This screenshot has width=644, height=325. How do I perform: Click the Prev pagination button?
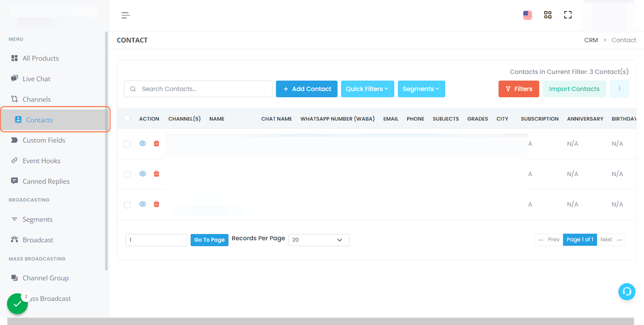[549, 240]
